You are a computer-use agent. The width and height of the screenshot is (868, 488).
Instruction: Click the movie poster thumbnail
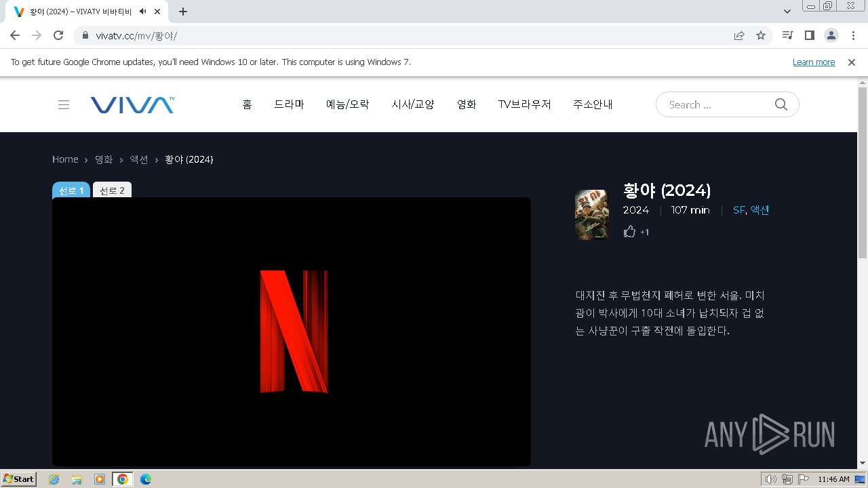[x=592, y=215]
